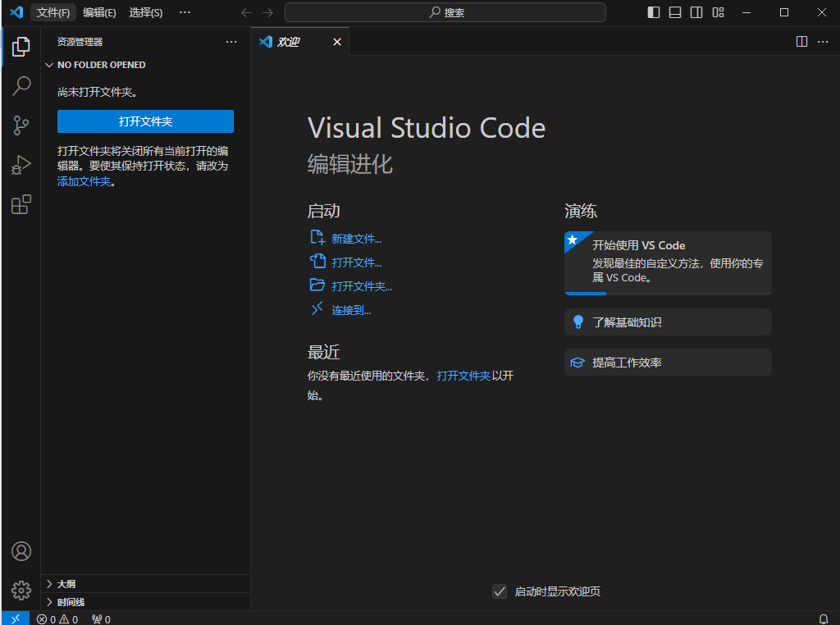
Task: Open the Source Control view
Action: 21,125
